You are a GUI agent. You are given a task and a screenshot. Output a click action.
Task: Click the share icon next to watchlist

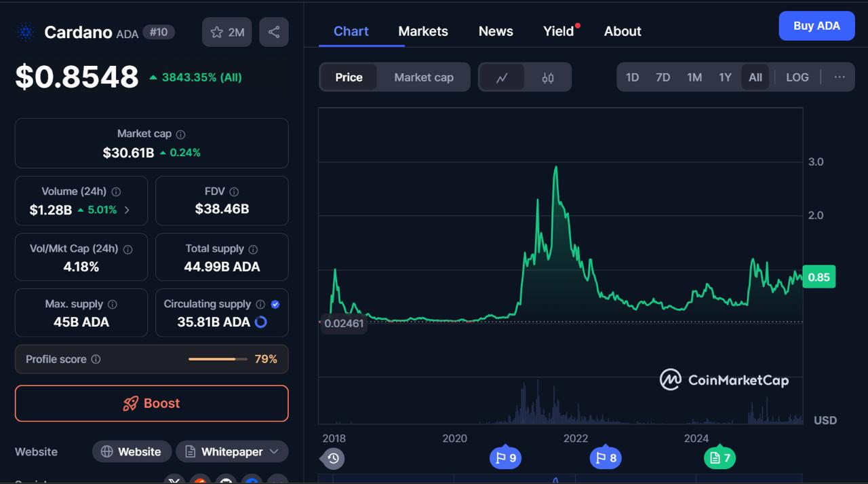point(274,32)
